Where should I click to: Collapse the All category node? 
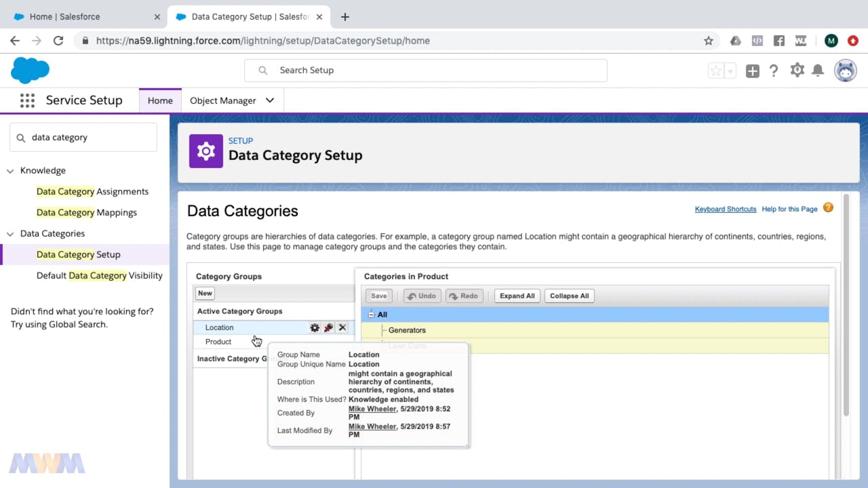click(x=372, y=314)
